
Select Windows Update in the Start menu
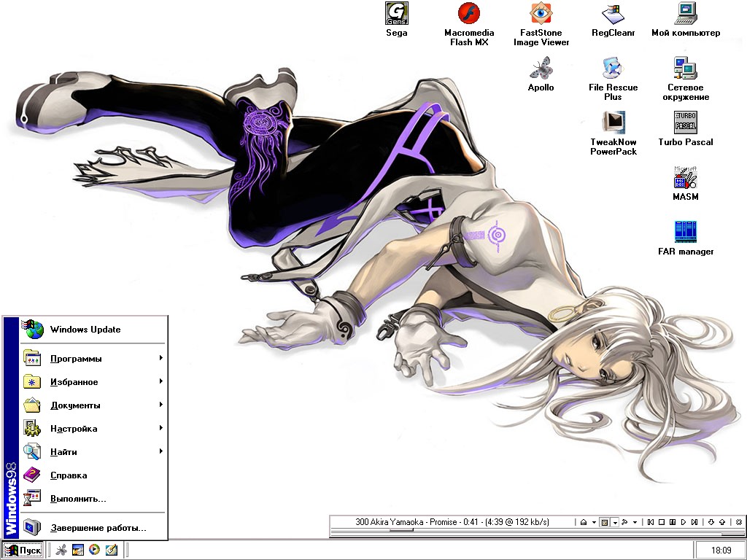point(85,330)
